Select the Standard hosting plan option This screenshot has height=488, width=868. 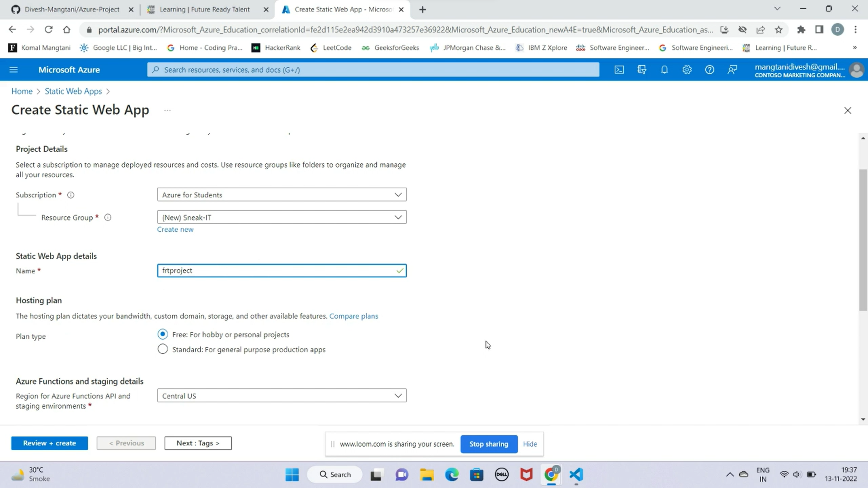tap(162, 349)
